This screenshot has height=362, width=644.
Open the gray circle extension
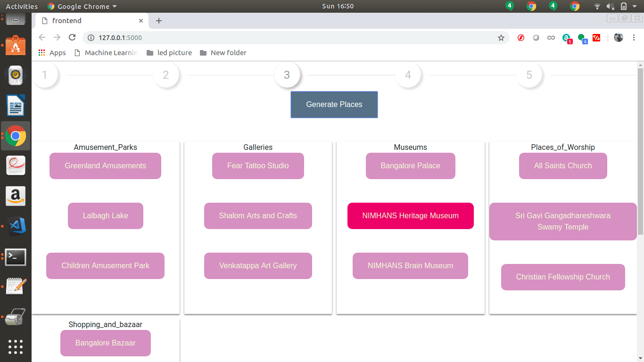point(536,38)
